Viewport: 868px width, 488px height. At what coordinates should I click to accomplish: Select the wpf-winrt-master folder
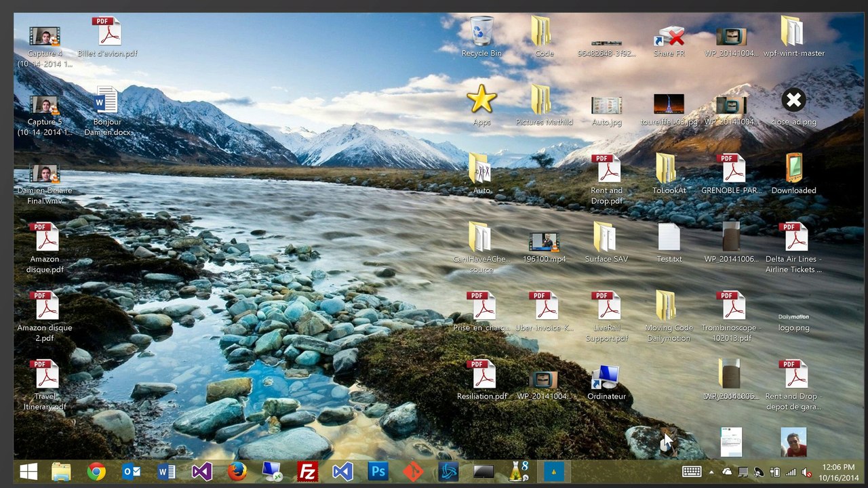point(793,37)
